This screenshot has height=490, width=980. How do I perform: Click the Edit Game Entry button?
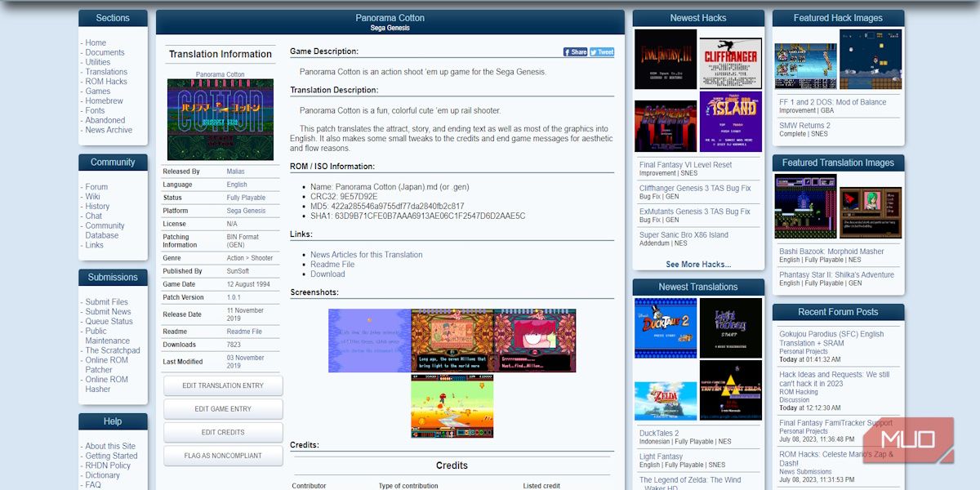tap(223, 409)
